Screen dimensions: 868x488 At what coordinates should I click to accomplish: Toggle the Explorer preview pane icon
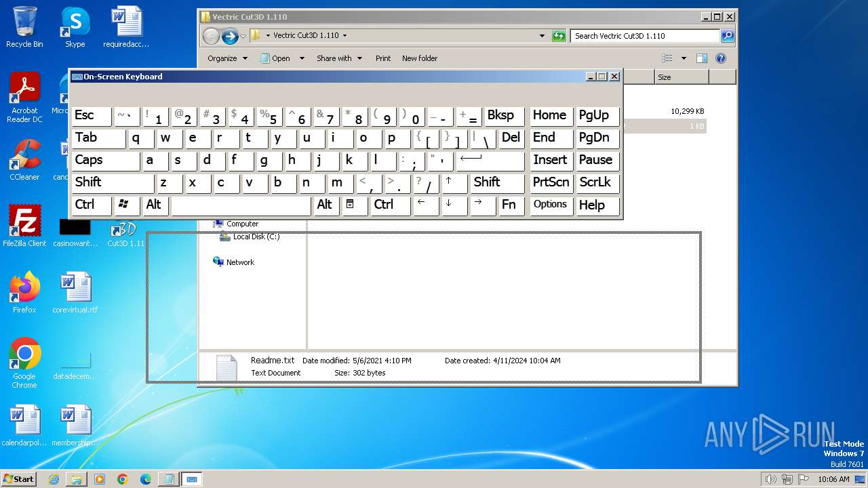702,58
